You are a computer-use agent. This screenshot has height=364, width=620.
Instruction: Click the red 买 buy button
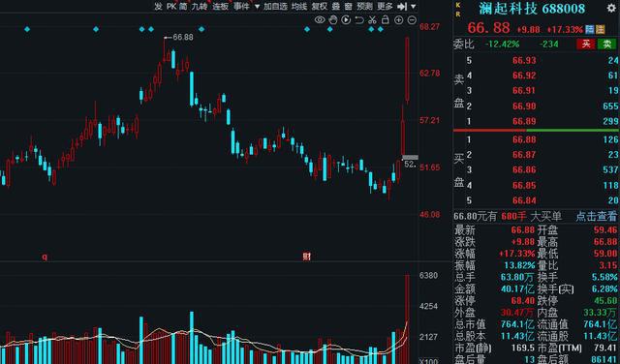tap(586, 44)
